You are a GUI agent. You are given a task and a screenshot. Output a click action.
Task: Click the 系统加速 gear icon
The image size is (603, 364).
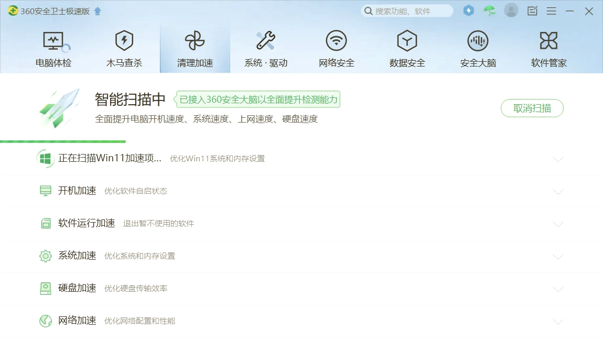pos(46,256)
